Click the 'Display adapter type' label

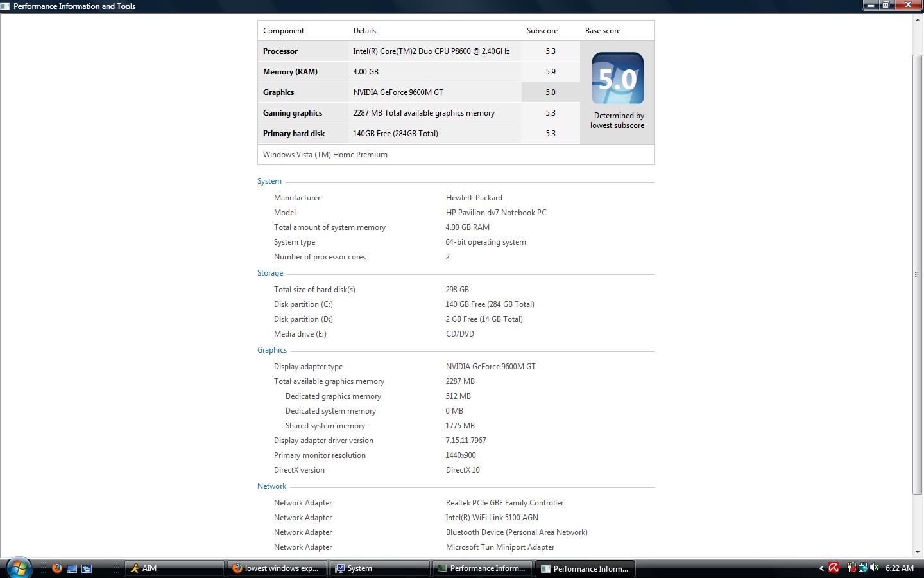(308, 367)
